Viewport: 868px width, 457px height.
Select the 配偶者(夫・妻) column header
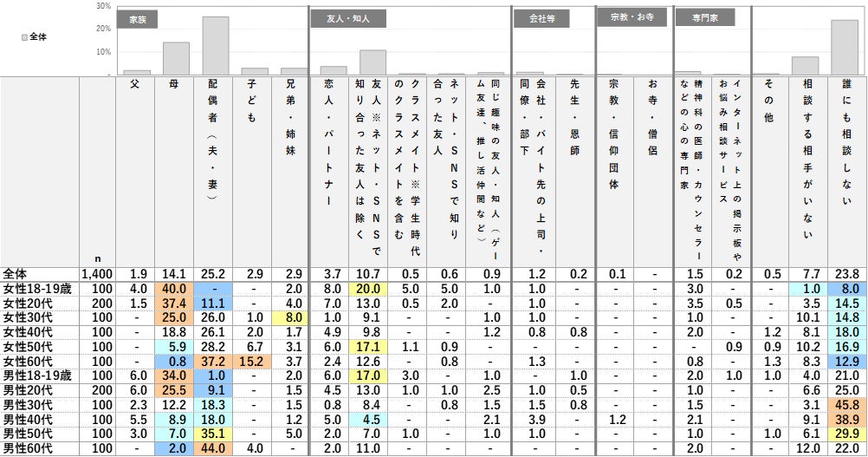(213, 172)
